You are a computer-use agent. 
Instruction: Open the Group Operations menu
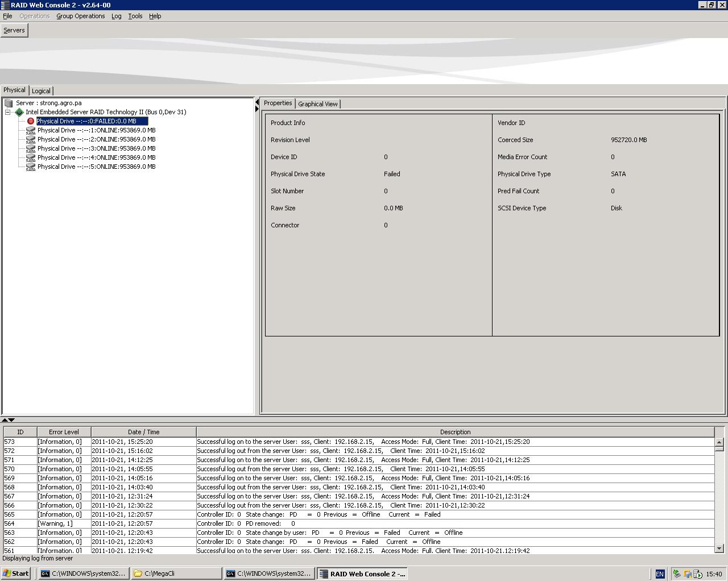[80, 16]
